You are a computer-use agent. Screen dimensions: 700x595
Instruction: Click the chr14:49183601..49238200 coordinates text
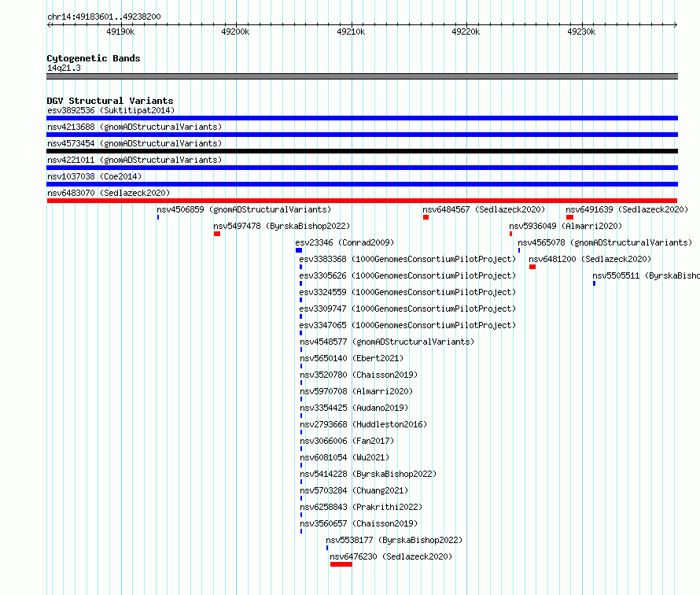104,17
